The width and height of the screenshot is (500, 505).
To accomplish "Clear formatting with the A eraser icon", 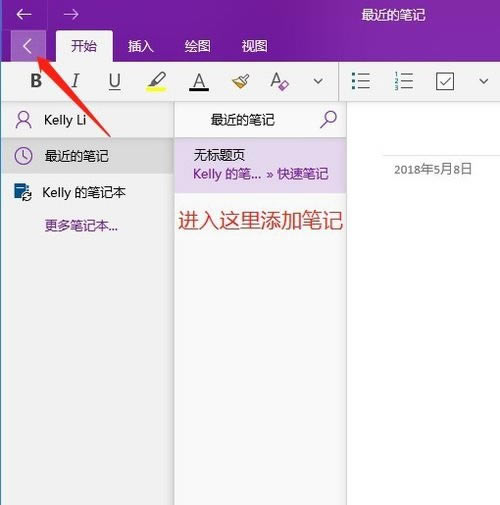I will (279, 81).
